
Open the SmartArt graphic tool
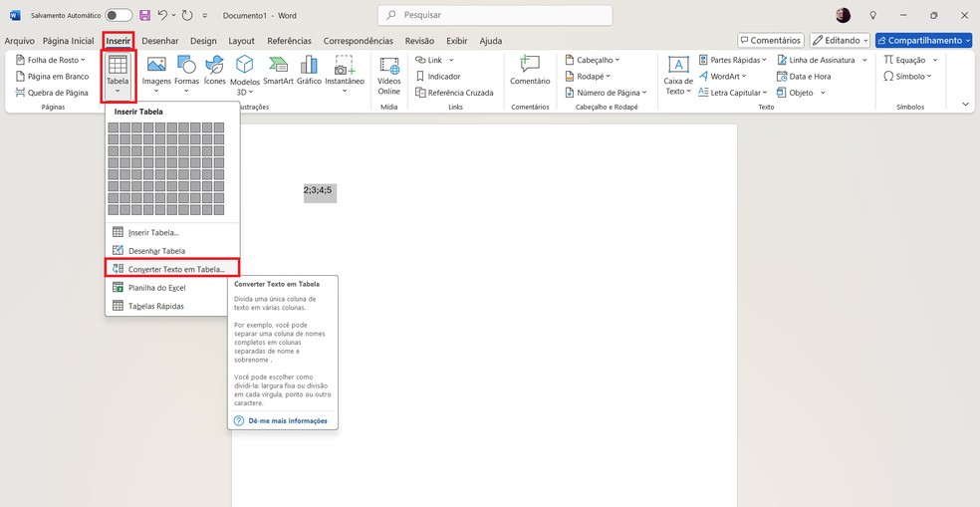coord(278,70)
